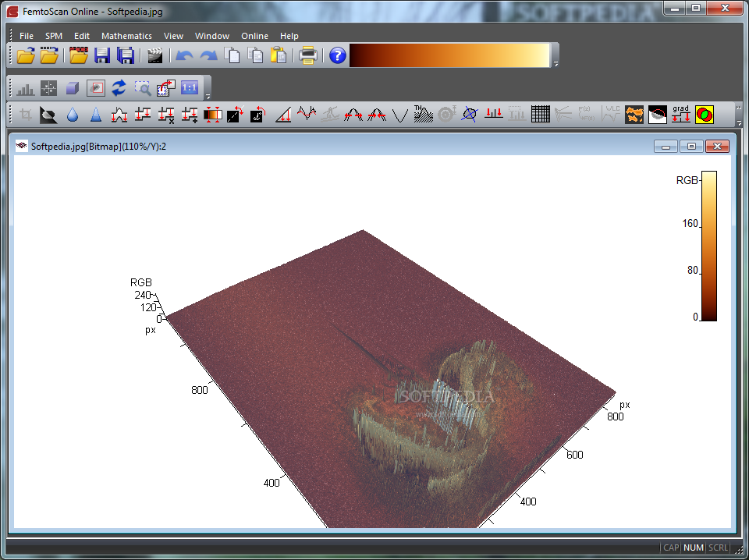Image resolution: width=749 pixels, height=560 pixels.
Task: Expand the view toolbar options arrow
Action: [x=208, y=96]
